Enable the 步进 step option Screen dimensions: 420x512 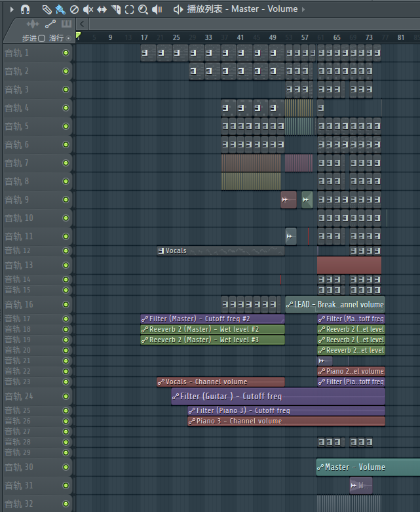(x=42, y=38)
